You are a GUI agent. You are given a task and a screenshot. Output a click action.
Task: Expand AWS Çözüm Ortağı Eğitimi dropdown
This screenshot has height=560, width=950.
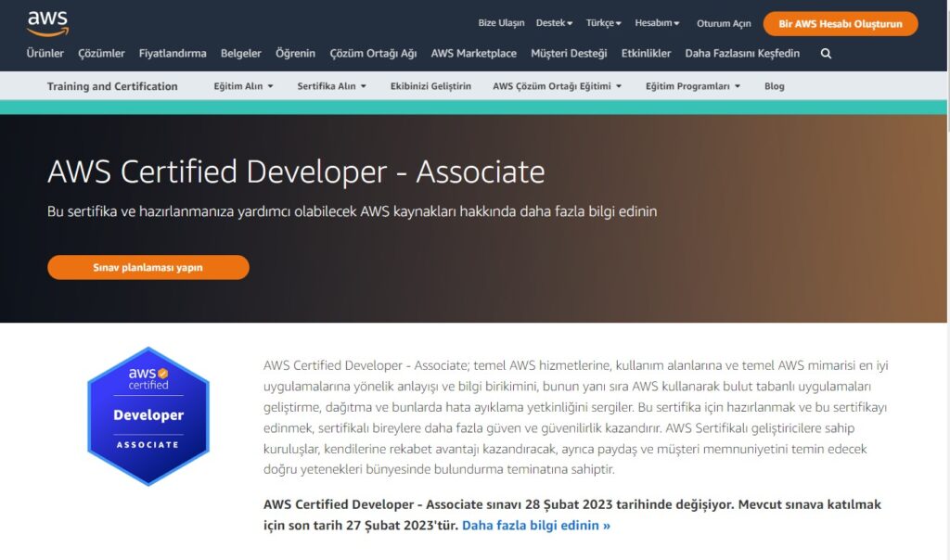point(558,86)
